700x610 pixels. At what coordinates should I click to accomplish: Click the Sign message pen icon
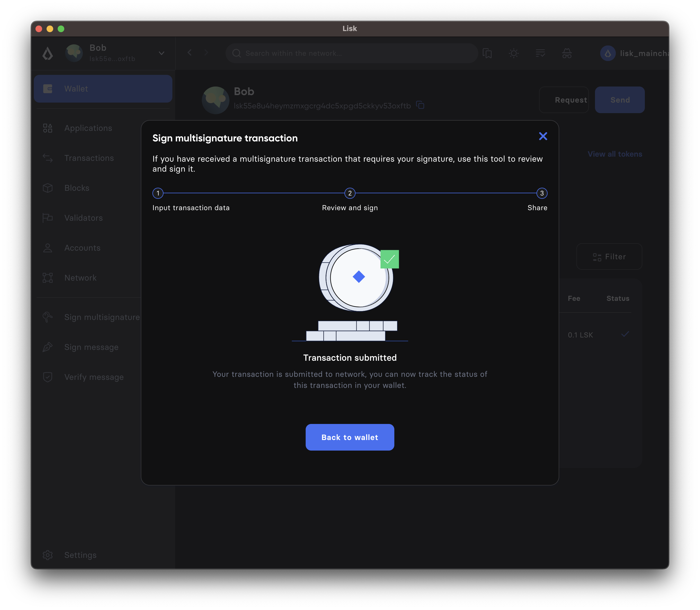[48, 347]
